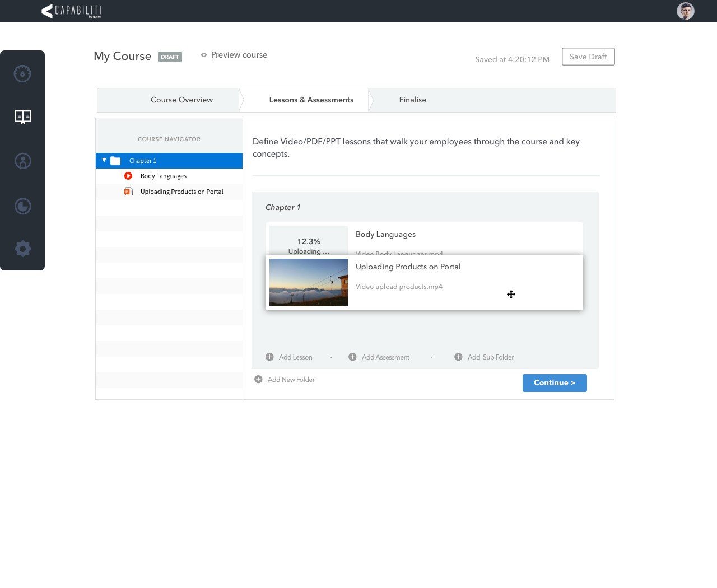Click the Chapter 1 folder icon

point(115,161)
